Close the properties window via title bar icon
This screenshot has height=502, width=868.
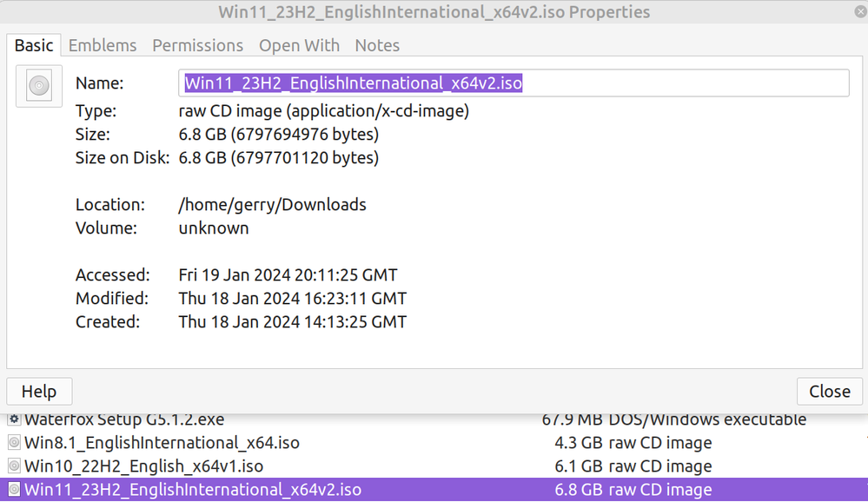[x=859, y=12]
